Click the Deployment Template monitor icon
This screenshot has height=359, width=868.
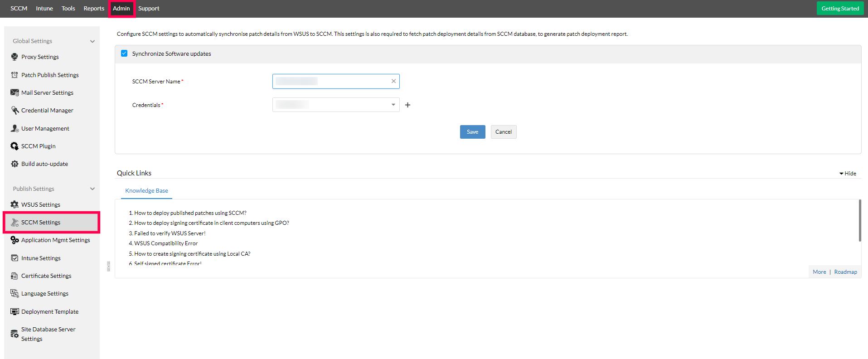pyautogui.click(x=15, y=311)
